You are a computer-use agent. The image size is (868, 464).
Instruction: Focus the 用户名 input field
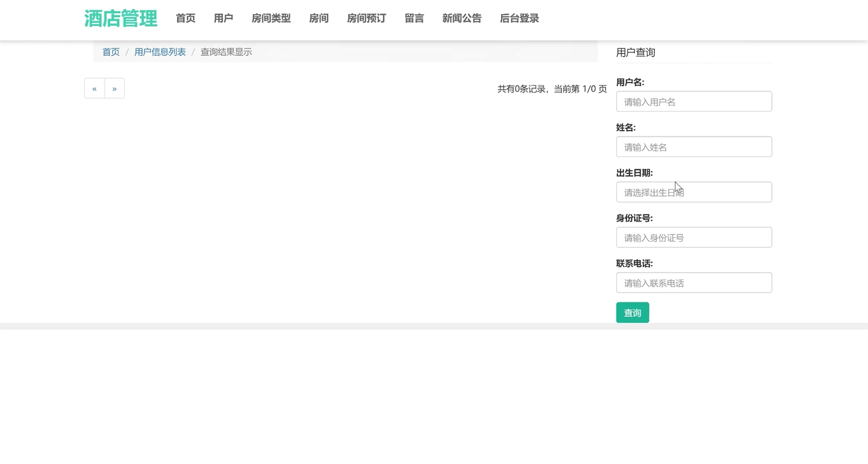coord(694,102)
